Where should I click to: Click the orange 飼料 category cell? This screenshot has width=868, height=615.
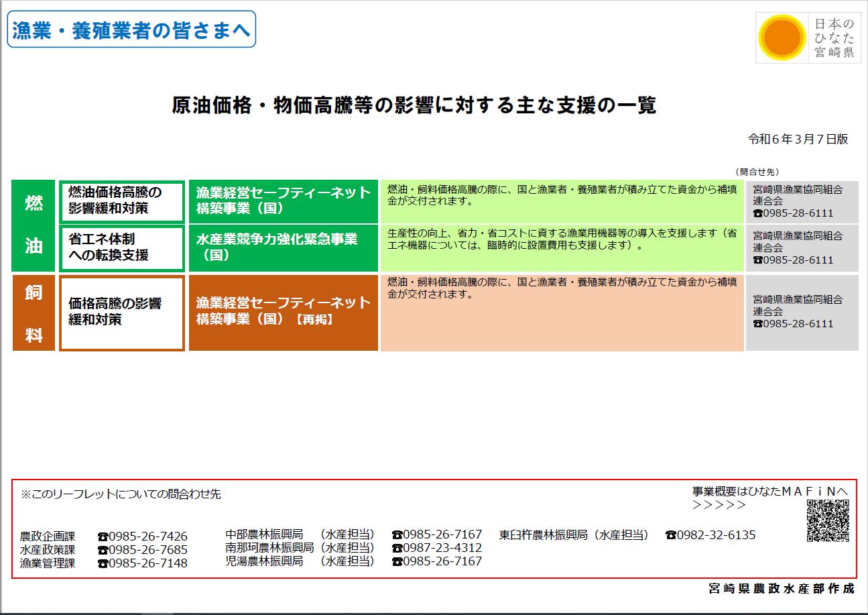click(x=34, y=313)
